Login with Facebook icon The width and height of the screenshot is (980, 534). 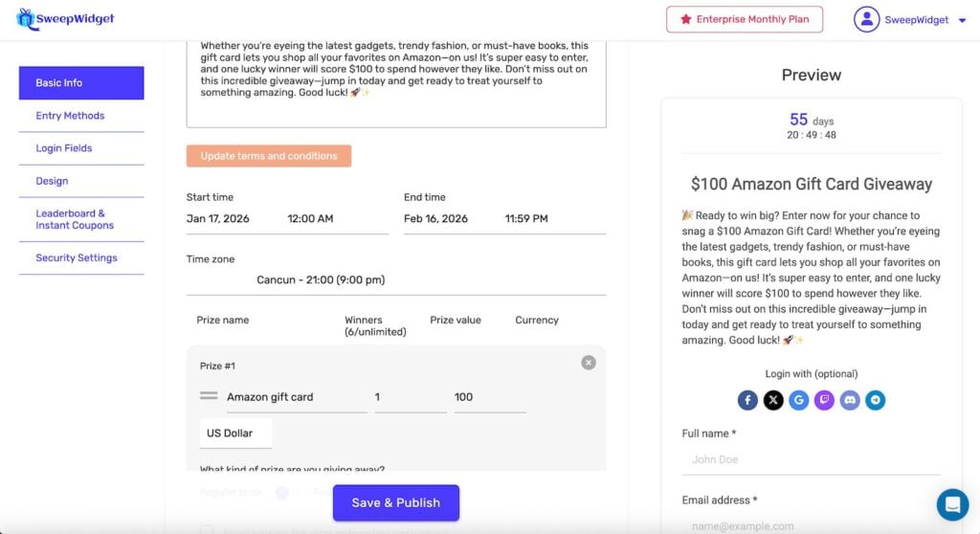pos(747,400)
